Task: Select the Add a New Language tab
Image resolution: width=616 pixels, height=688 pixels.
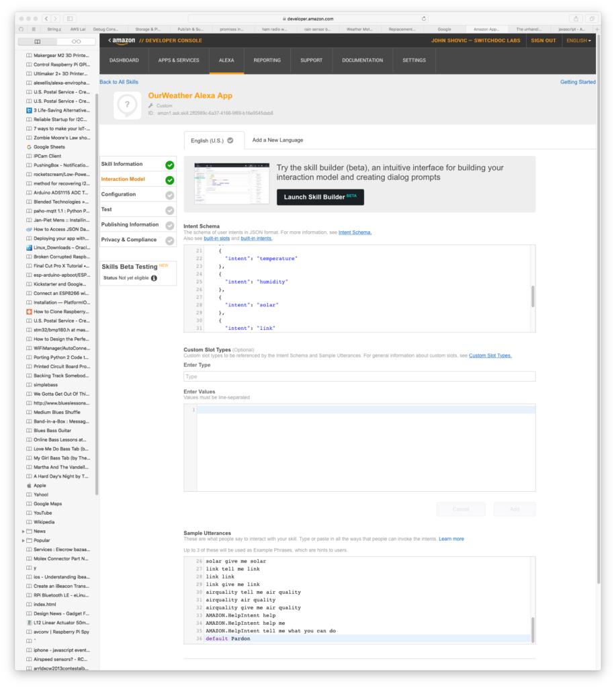Action: (277, 140)
